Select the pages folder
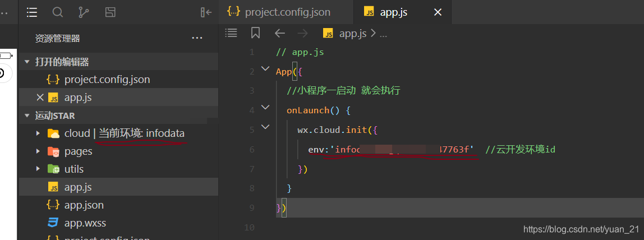The height and width of the screenshot is (240, 644). [x=78, y=151]
